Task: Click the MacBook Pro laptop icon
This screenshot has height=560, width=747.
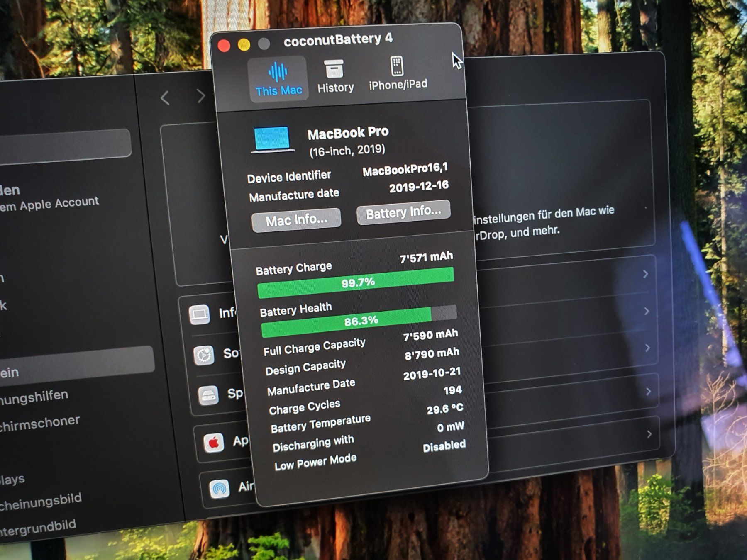Action: coord(272,140)
